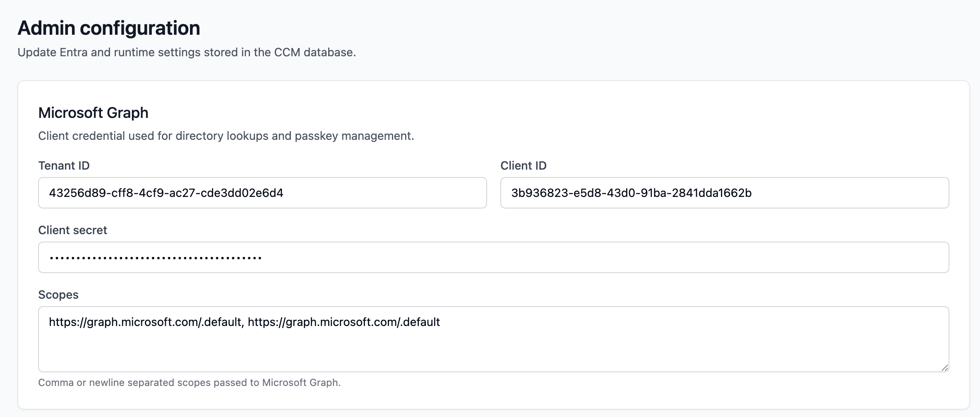Click the comma or newline separated helper text

pos(189,383)
